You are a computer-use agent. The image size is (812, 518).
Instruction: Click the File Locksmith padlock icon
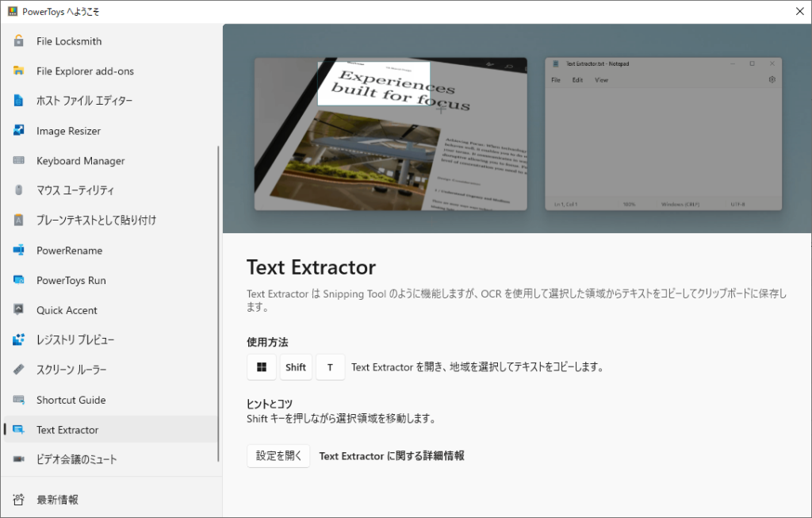coord(19,41)
